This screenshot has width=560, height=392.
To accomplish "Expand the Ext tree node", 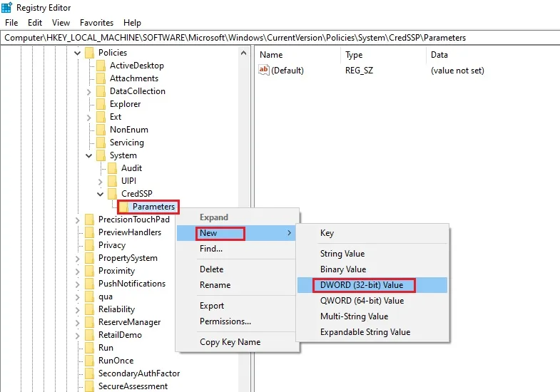I will pos(88,118).
